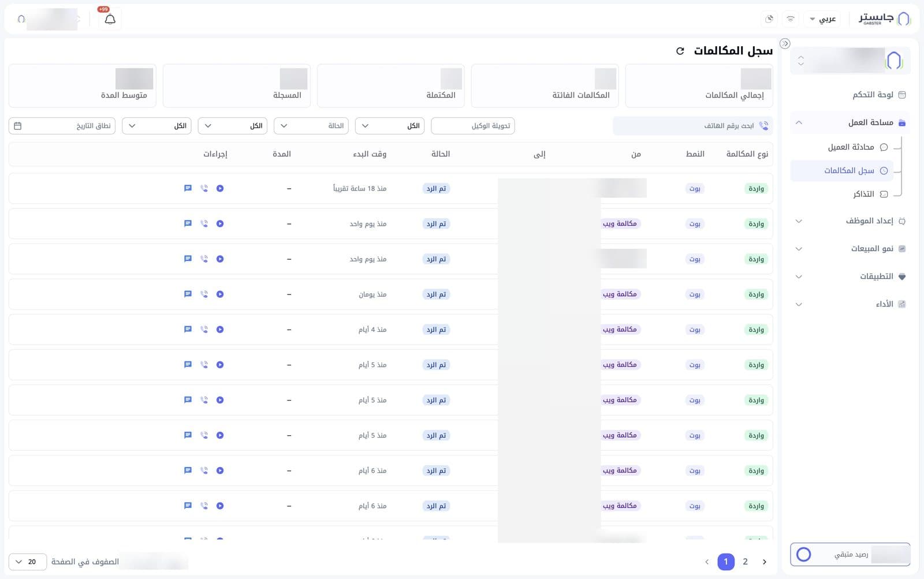This screenshot has height=579, width=924.
Task: Click the إجمالي المكالمات stats card
Action: pos(699,86)
